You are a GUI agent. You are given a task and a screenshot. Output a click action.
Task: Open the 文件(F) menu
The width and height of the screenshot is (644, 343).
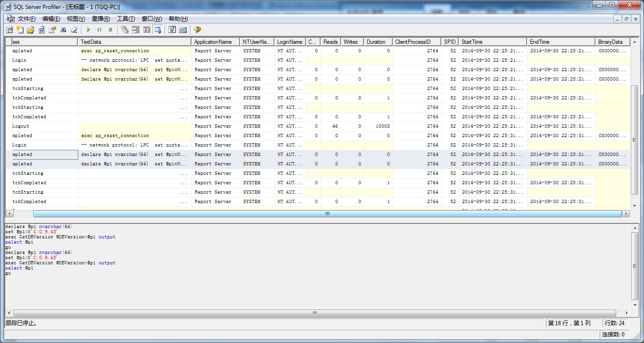click(27, 19)
